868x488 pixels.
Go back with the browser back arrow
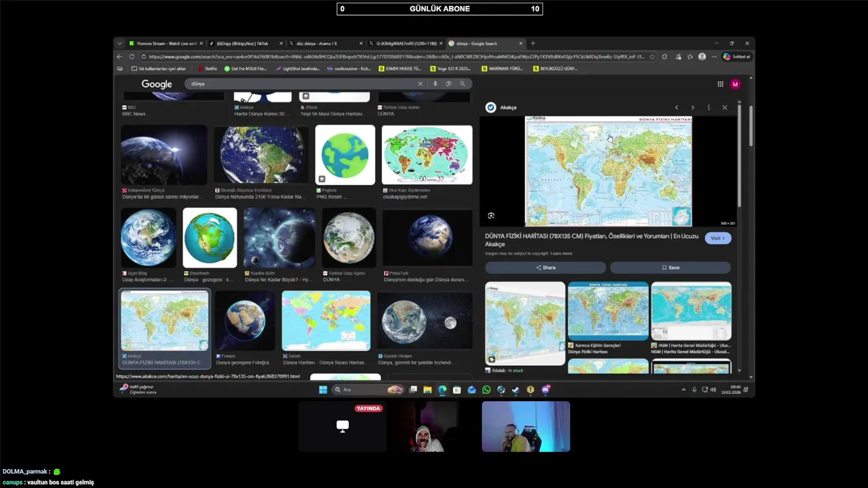click(120, 57)
